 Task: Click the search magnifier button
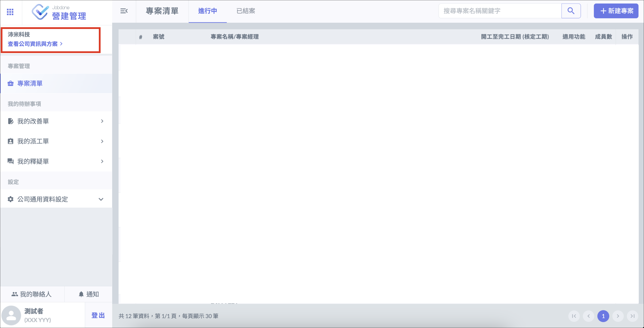click(571, 11)
